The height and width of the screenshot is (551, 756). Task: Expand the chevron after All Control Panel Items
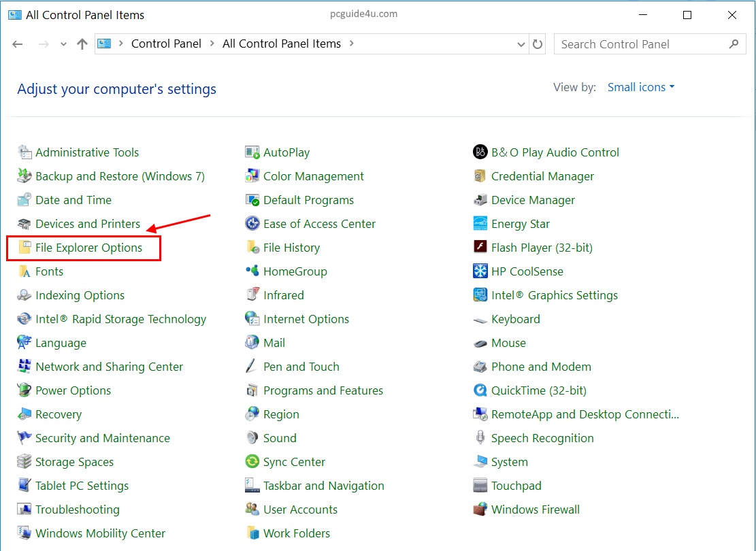tap(352, 44)
